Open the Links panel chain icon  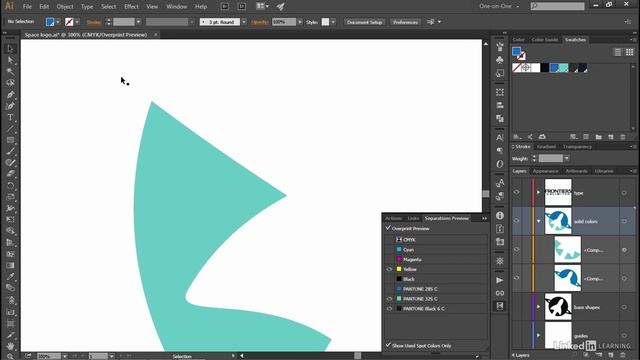click(500, 293)
